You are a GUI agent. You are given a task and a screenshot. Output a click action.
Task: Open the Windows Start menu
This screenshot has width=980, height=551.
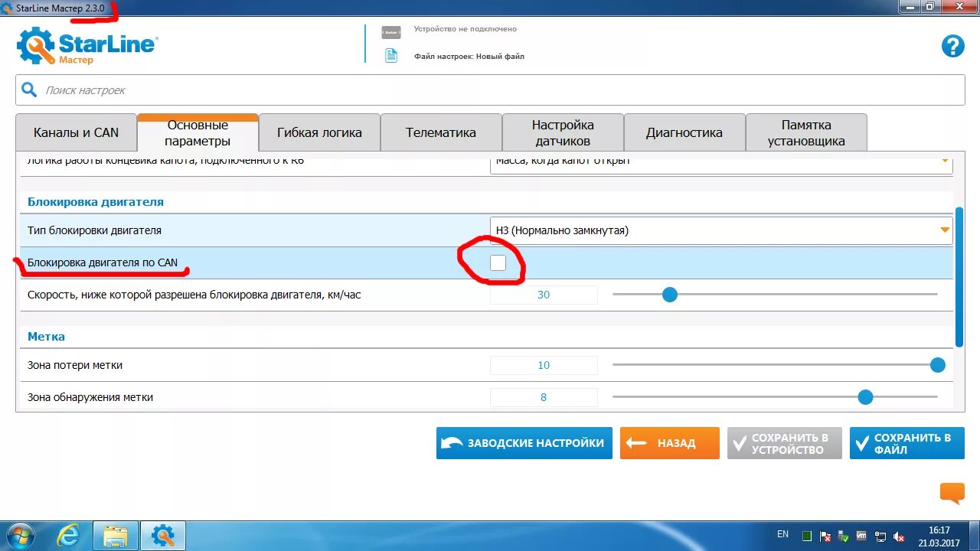[19, 536]
